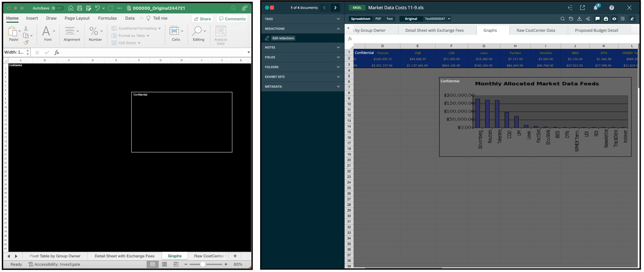Switch to Text view mode
The width and height of the screenshot is (644, 272).
(x=390, y=19)
